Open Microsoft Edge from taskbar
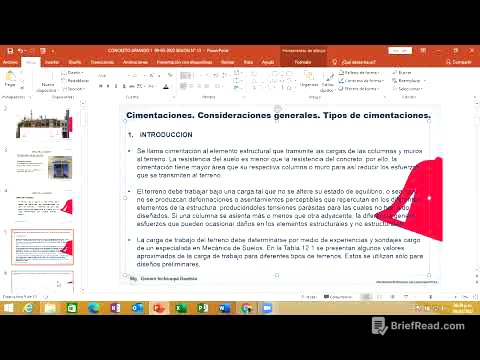Viewport: 480px width, 360px height. point(94,308)
